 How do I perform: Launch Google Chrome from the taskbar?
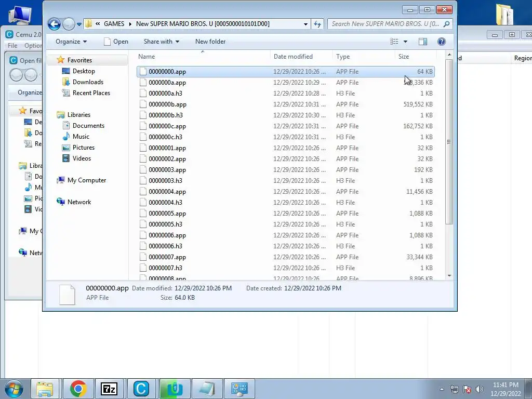(x=78, y=389)
